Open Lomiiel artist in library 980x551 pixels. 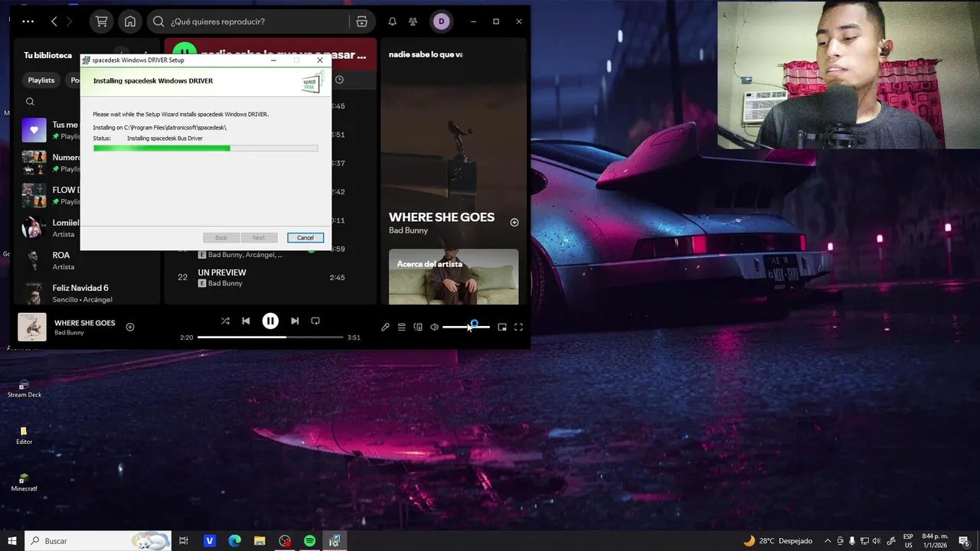tap(51, 228)
